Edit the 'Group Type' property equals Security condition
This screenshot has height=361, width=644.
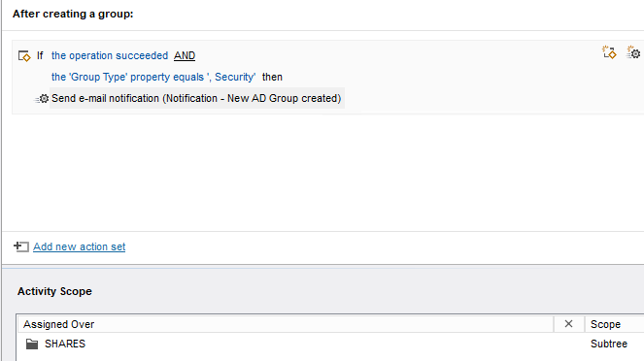153,77
